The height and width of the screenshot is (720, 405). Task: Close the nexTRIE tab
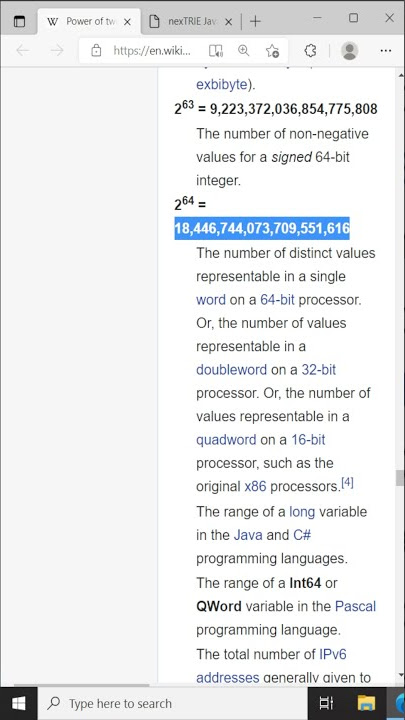pos(228,22)
